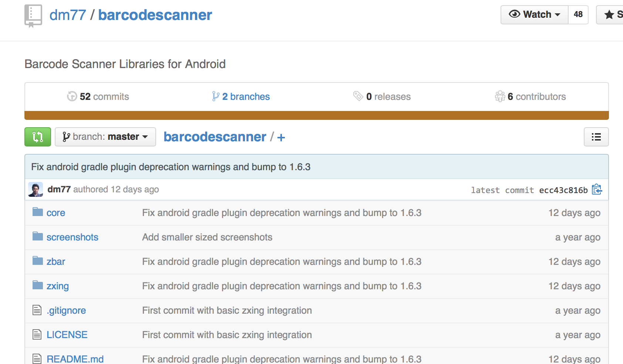This screenshot has width=623, height=364.
Task: Click the LICENSE file icon
Action: pyautogui.click(x=37, y=334)
